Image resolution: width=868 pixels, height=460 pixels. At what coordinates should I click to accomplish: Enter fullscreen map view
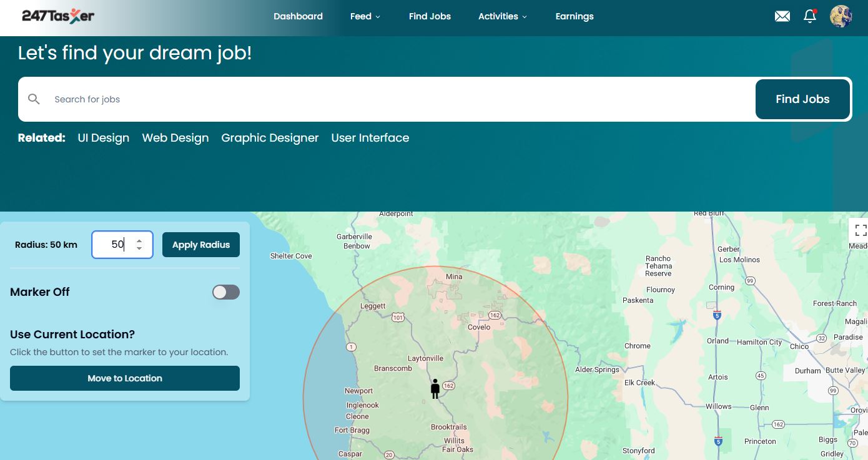(x=861, y=230)
